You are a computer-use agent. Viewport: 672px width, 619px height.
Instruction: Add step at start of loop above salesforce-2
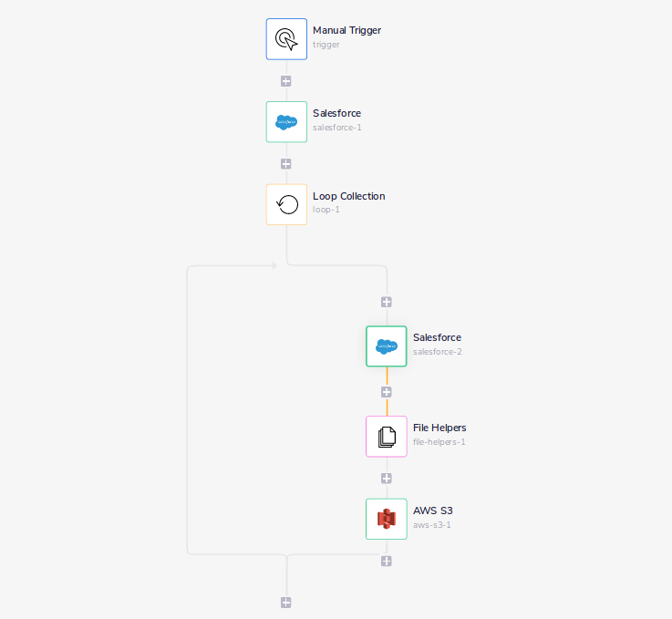387,302
